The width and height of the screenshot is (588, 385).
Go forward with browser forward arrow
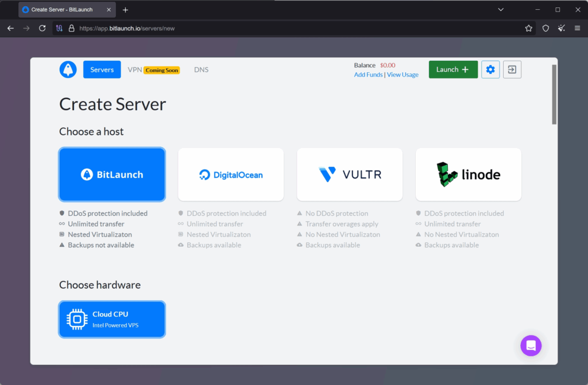pyautogui.click(x=26, y=29)
